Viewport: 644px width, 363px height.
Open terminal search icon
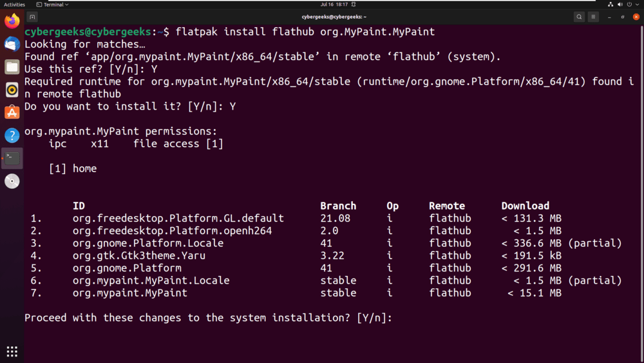pos(579,17)
